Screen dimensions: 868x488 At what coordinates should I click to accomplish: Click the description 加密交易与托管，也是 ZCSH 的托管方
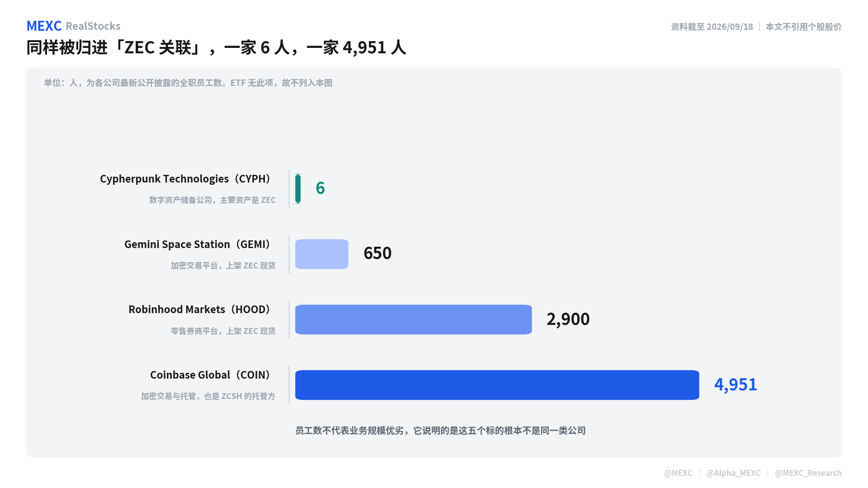[x=208, y=396]
